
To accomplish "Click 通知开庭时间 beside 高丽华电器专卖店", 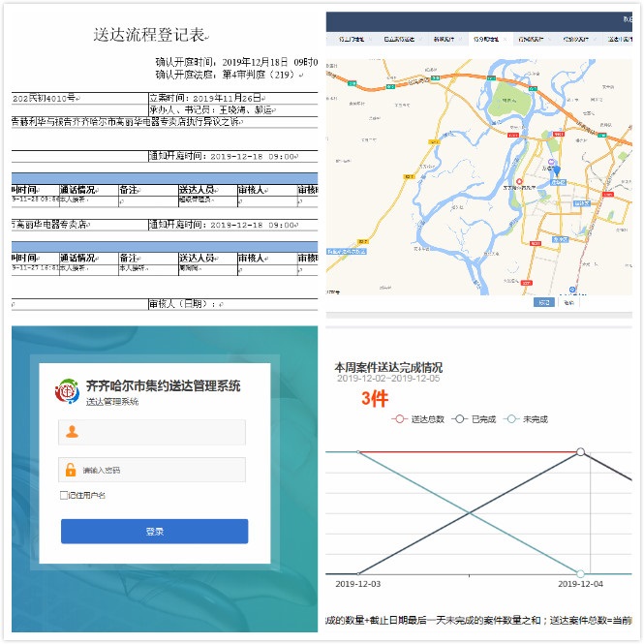I will [x=232, y=225].
